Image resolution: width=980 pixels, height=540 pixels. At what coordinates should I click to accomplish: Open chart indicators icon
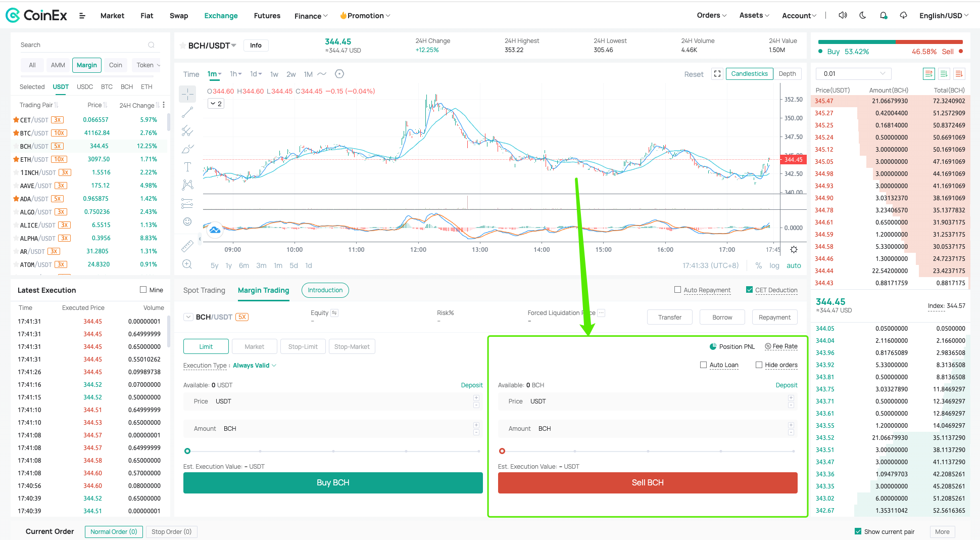click(322, 74)
